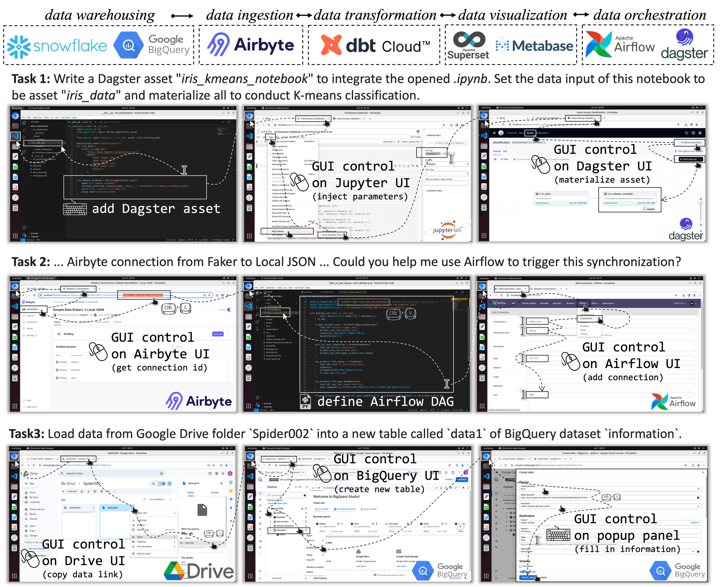The image size is (728, 587).
Task: Dagster screenshot: click Reload definitions button
Action: tap(691, 142)
